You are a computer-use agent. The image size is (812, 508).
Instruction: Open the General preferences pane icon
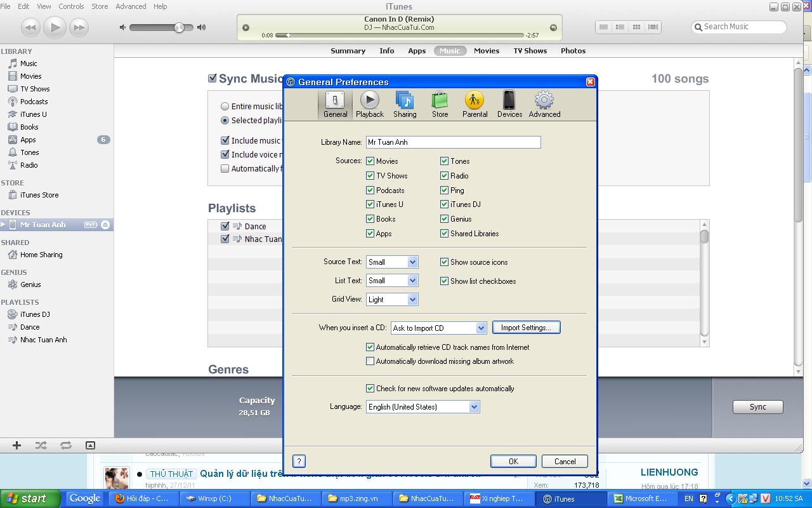coord(335,104)
